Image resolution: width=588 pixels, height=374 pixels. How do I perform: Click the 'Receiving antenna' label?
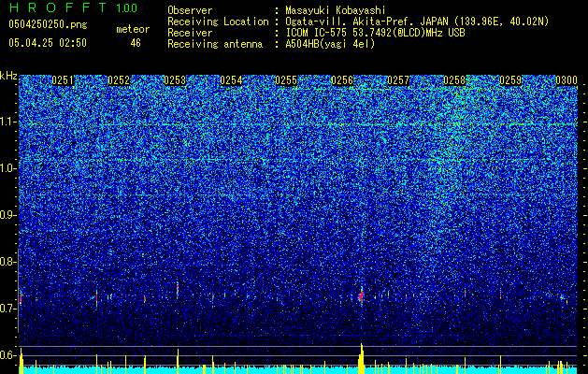(x=215, y=44)
